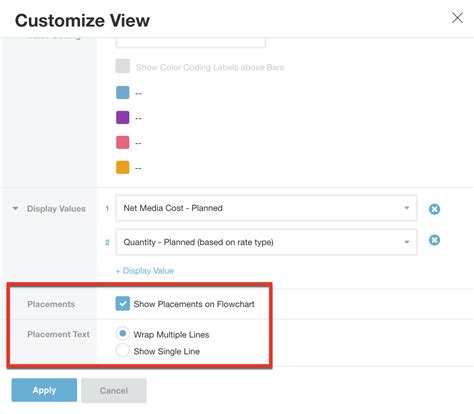Select Show Single Line radio option
474x414 pixels.
(123, 350)
